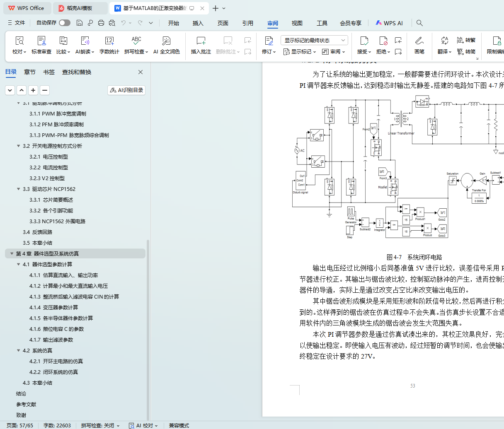Switch to the 视图 ribbon tab

[297, 23]
